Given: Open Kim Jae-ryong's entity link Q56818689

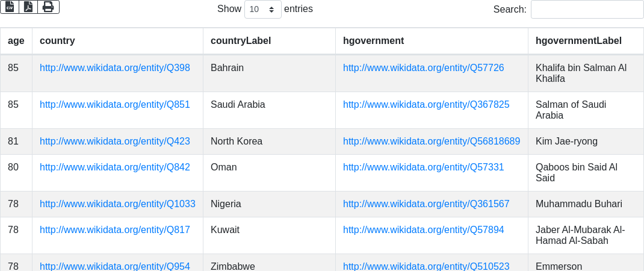Looking at the screenshot, I should [x=432, y=141].
